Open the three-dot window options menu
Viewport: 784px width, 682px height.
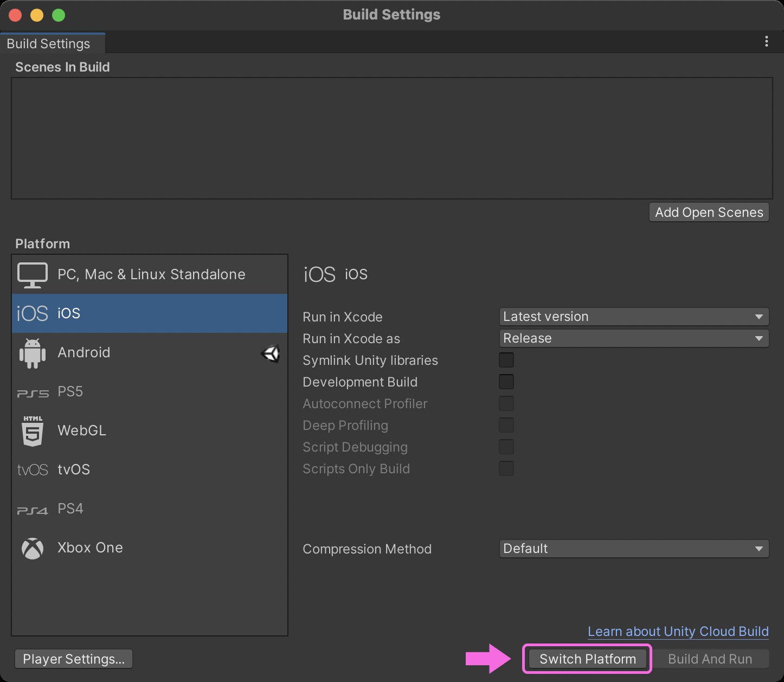(766, 41)
